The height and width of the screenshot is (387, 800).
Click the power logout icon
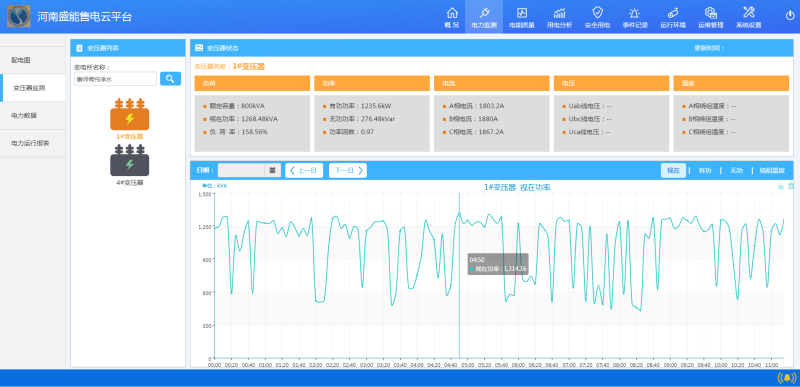(x=789, y=15)
